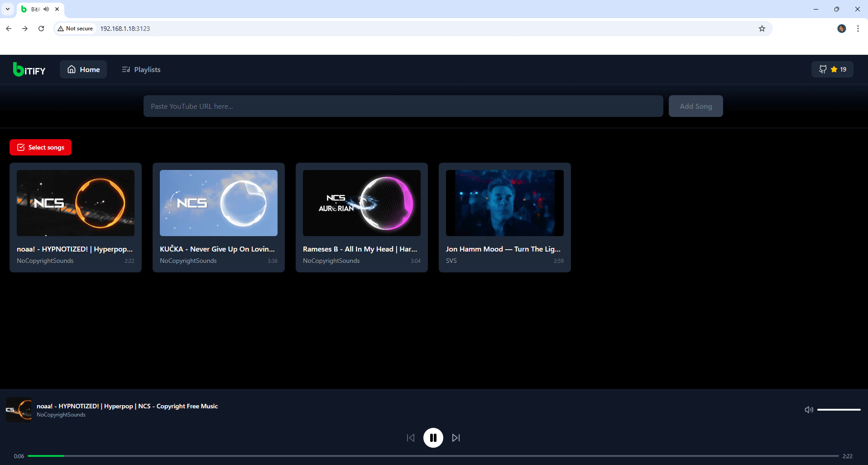Click the Playlists queue icon
Image resolution: width=868 pixels, height=465 pixels.
tap(125, 69)
